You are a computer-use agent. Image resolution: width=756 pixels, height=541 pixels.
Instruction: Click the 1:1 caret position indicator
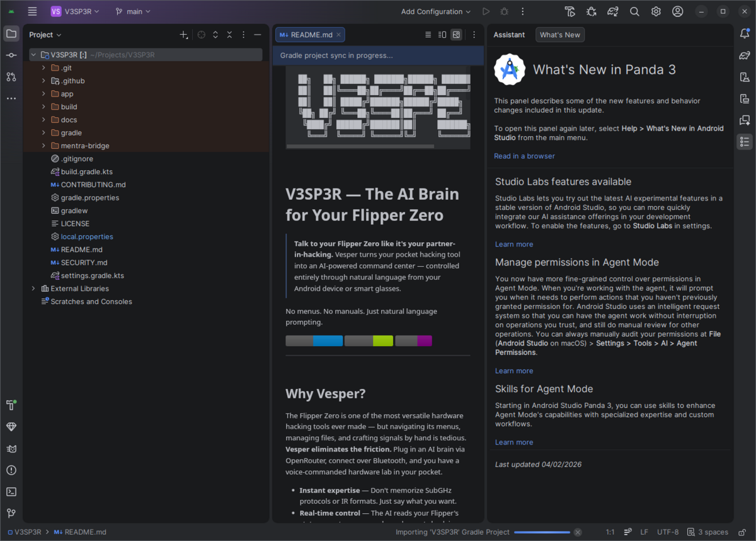610,532
